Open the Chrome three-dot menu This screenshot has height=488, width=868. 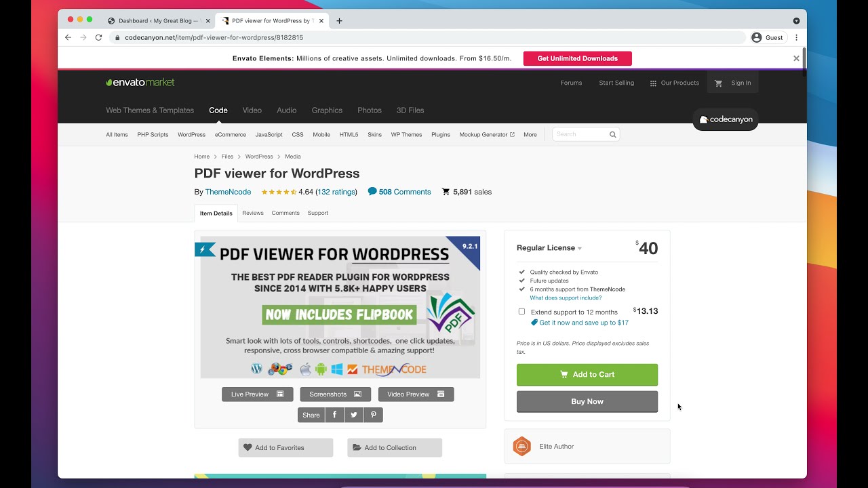click(796, 37)
